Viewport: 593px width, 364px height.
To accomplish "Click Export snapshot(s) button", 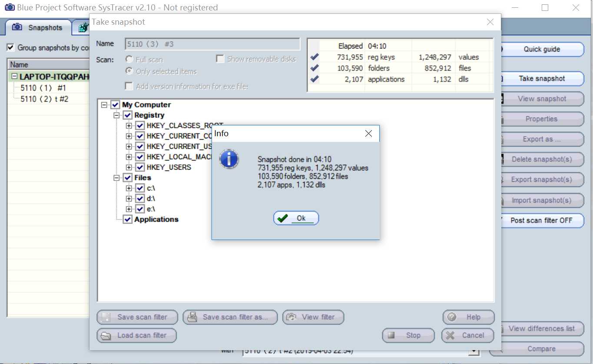I will click(x=542, y=180).
